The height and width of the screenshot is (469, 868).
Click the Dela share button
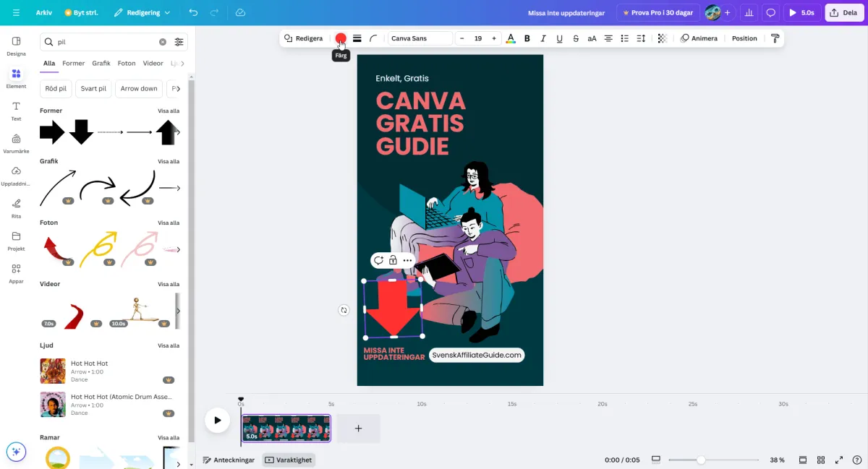[x=844, y=12]
